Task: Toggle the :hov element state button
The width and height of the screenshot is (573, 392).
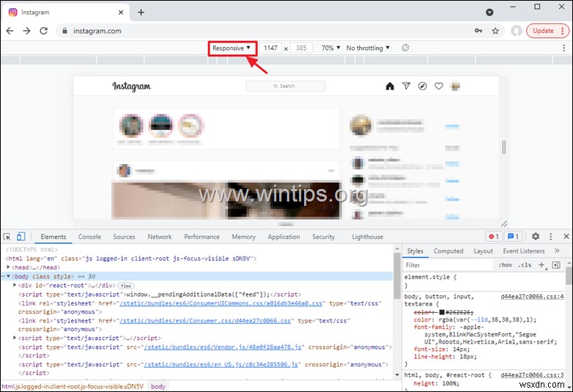Action: [x=506, y=265]
